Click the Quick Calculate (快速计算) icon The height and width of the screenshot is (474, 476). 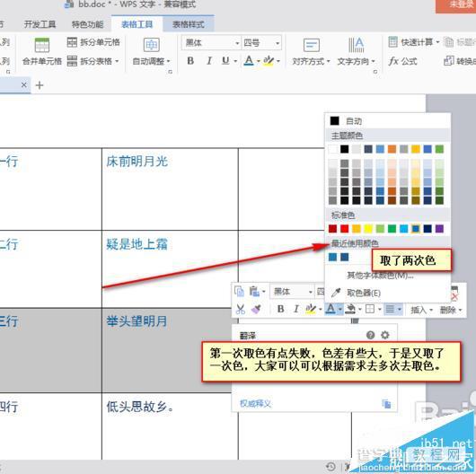pyautogui.click(x=392, y=42)
